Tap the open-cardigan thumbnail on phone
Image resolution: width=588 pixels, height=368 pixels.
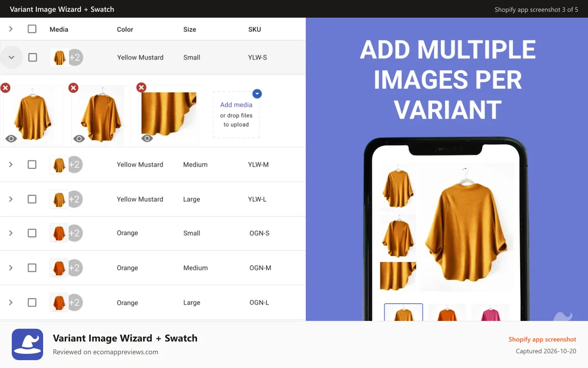(398, 237)
